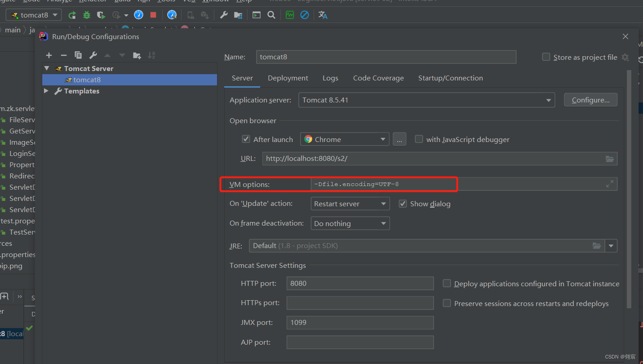The image size is (643, 364).
Task: Close the Run/Debug Configurations dialog
Action: tap(625, 37)
